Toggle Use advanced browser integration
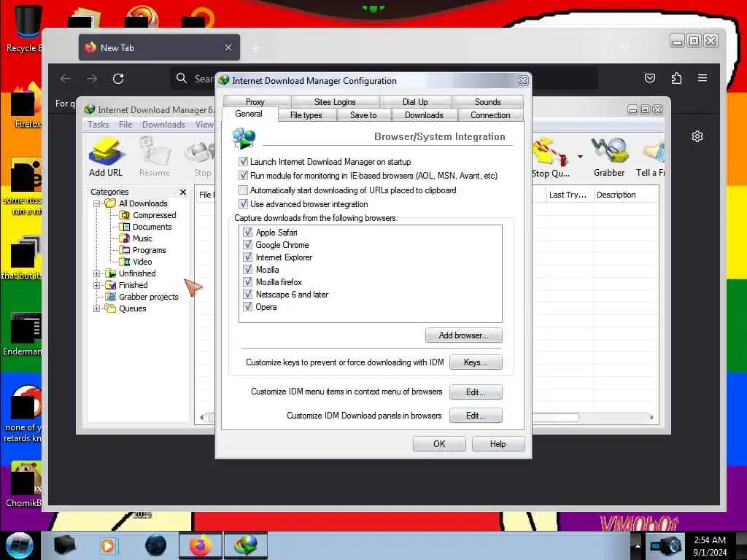Viewport: 747px width, 560px height. (x=244, y=204)
